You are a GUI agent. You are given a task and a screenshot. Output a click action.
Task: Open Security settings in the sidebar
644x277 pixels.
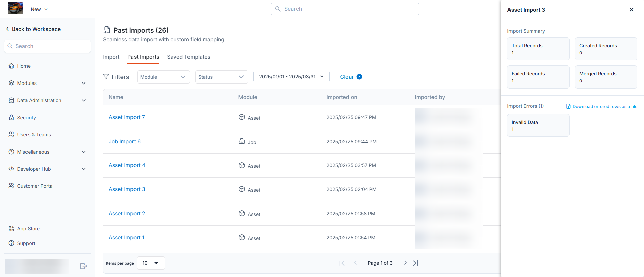click(26, 118)
